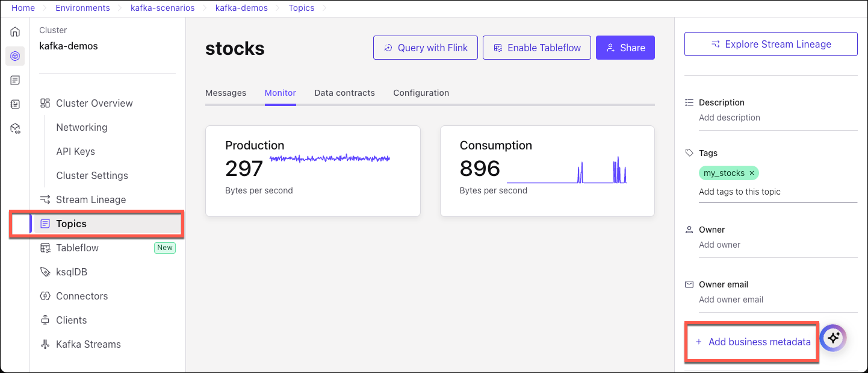Click the Cluster Overview grid icon
This screenshot has width=868, height=373.
coord(45,103)
